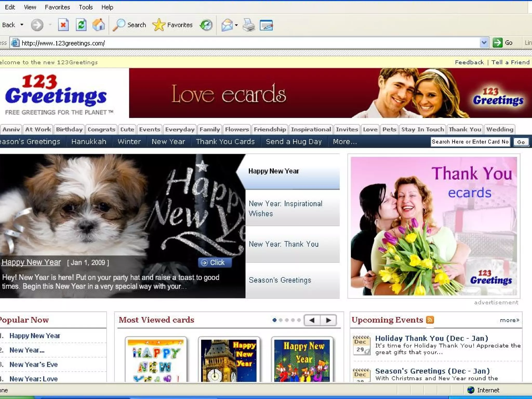
Task: Click the Tell a Friend link
Action: pyautogui.click(x=510, y=62)
